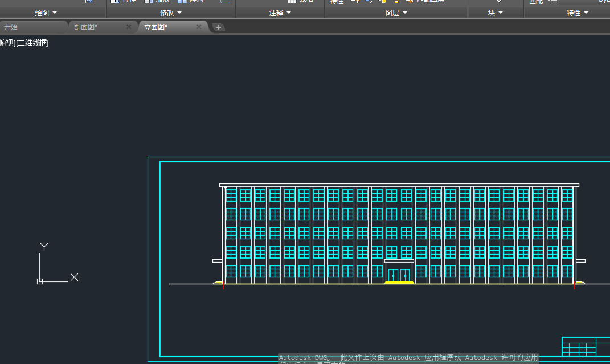
Task: Expand the 注释 (Annotation) panel
Action: [280, 13]
